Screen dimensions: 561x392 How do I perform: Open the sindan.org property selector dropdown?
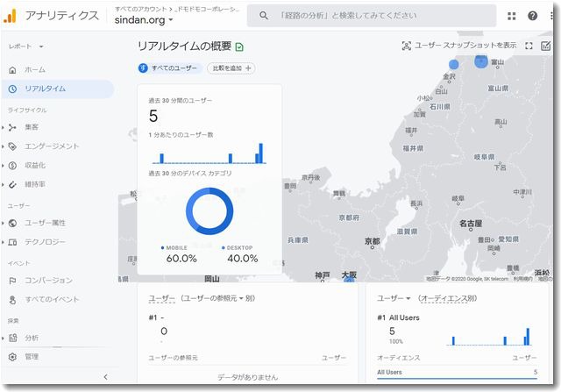[144, 19]
